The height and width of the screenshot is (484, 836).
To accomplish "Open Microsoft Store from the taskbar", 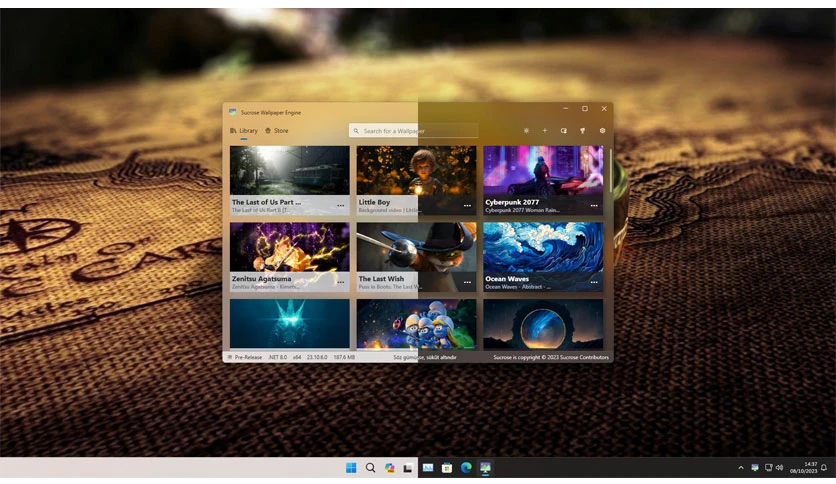I will 447,468.
